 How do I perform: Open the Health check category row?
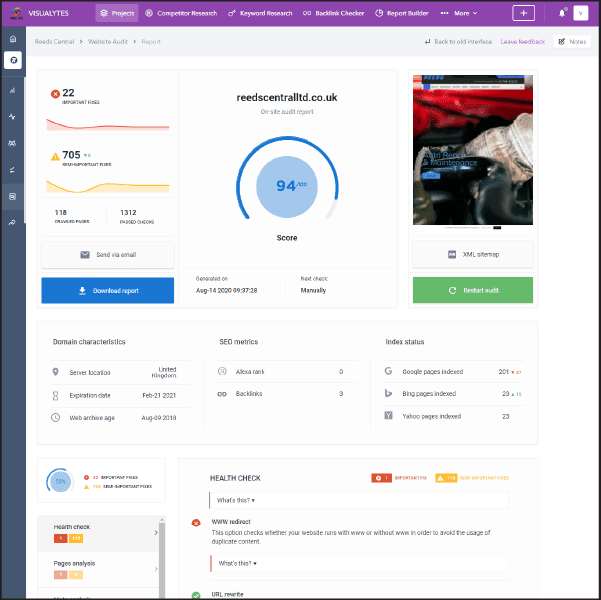98,533
